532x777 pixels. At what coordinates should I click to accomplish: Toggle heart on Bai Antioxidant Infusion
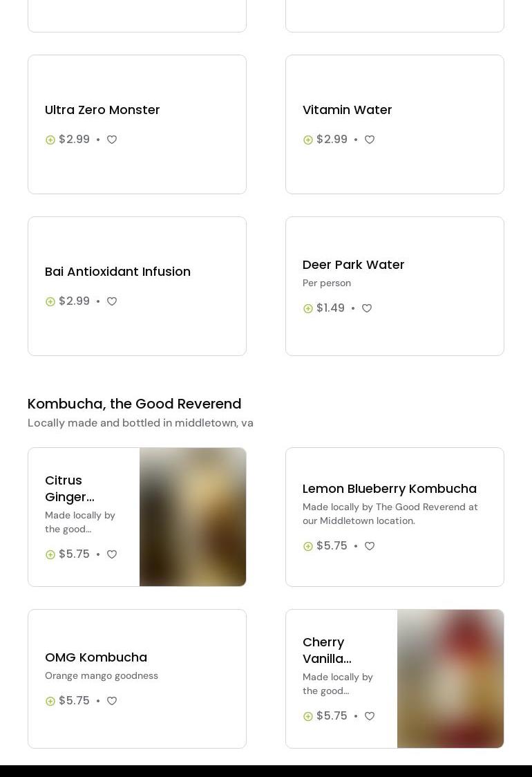[x=112, y=301]
